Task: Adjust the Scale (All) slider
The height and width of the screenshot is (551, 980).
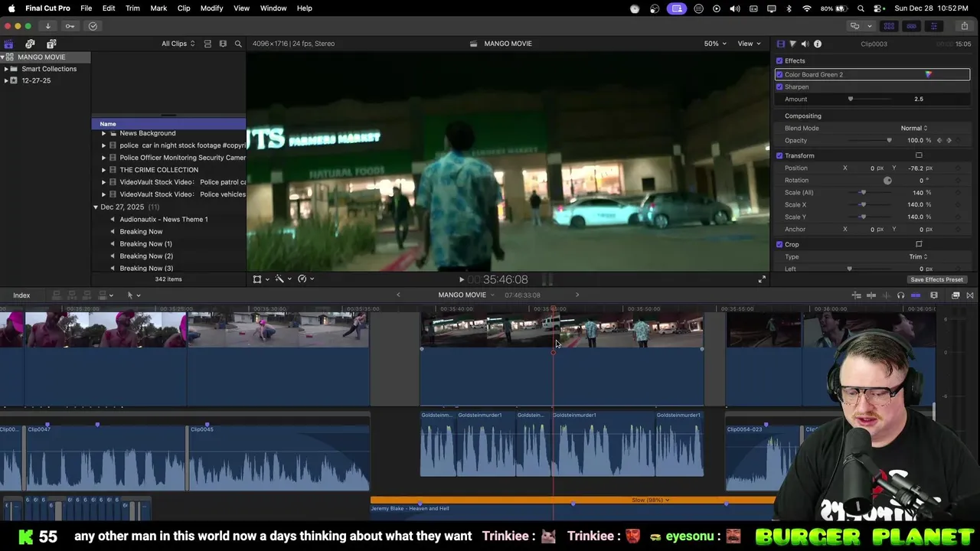Action: tap(863, 192)
